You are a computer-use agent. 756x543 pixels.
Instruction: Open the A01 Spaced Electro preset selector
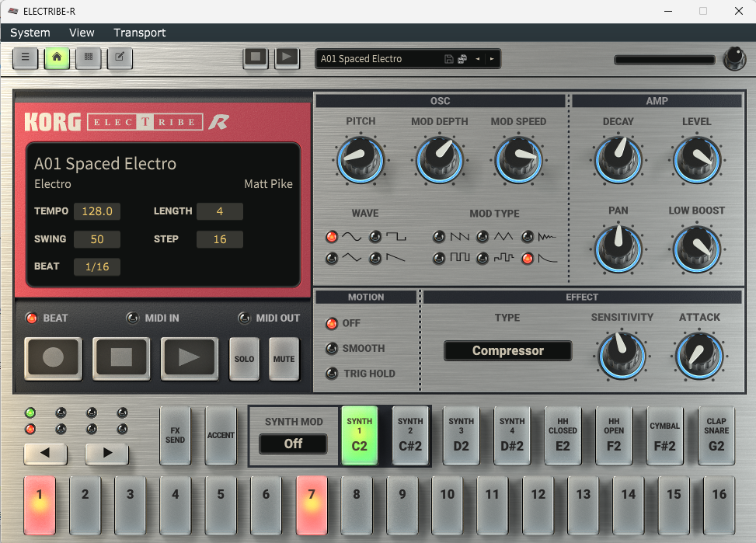pos(378,59)
